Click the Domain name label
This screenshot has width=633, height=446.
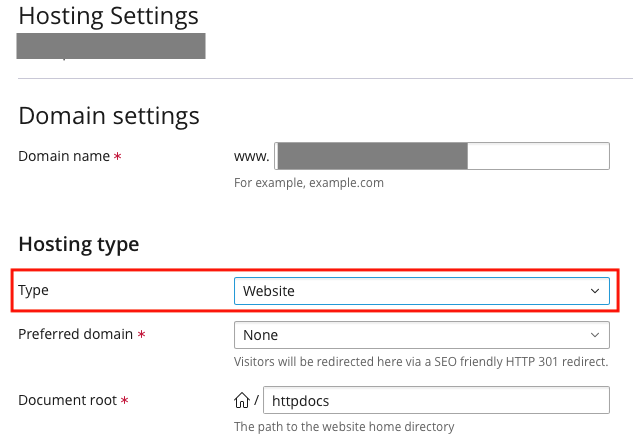pyautogui.click(x=63, y=157)
